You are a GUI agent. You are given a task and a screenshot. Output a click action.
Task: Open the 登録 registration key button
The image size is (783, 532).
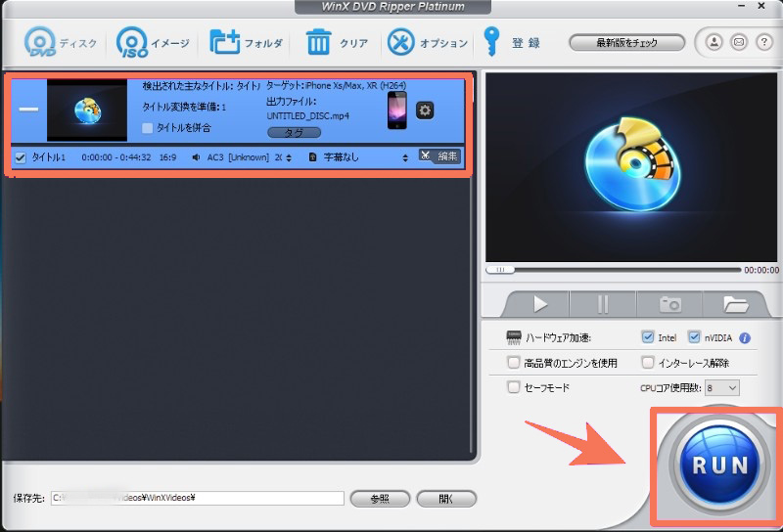(512, 42)
